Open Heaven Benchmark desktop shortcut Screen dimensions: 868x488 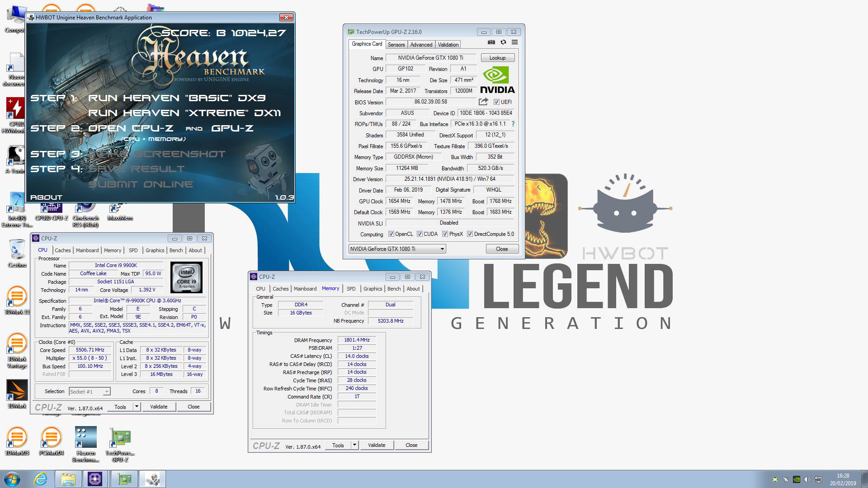(x=85, y=445)
